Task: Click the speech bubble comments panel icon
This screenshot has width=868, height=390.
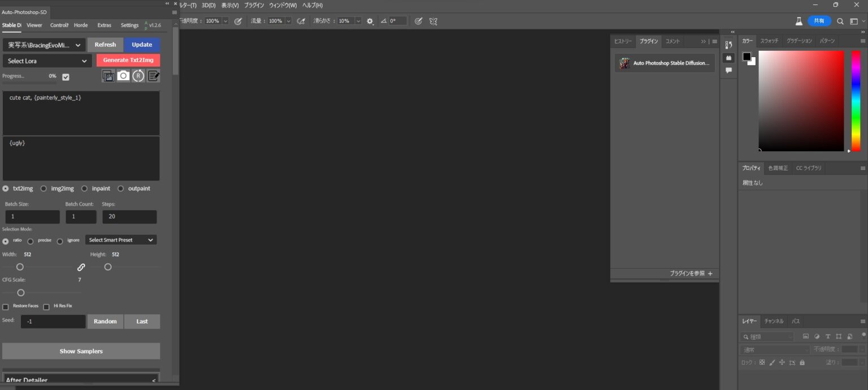Action: [x=729, y=71]
